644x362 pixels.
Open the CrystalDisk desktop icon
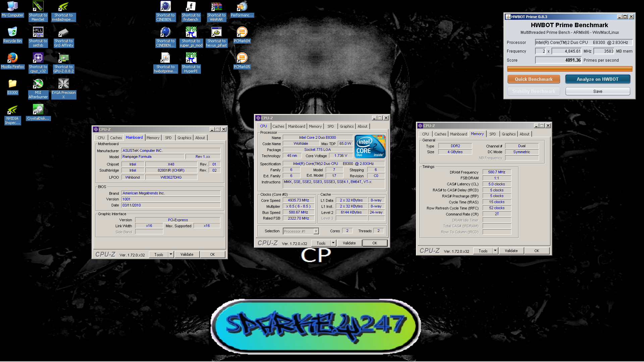pyautogui.click(x=38, y=113)
